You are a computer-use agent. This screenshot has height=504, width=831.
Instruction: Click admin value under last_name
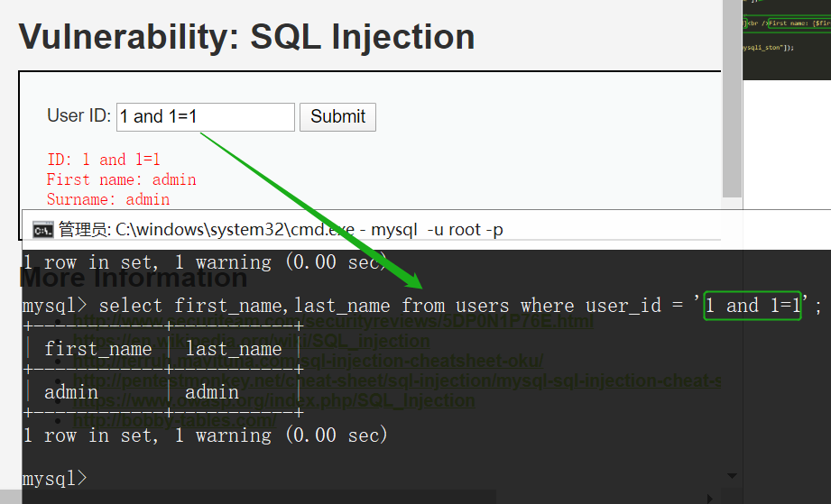pos(212,392)
